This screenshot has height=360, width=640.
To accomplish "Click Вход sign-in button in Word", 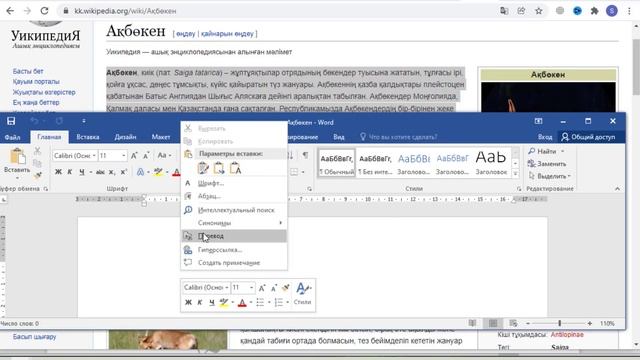I will pos(545,137).
